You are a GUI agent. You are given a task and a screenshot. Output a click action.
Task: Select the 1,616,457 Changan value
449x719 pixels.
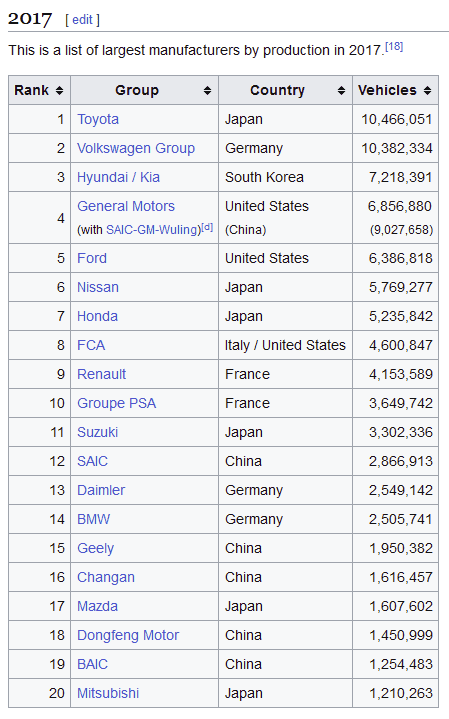[400, 577]
